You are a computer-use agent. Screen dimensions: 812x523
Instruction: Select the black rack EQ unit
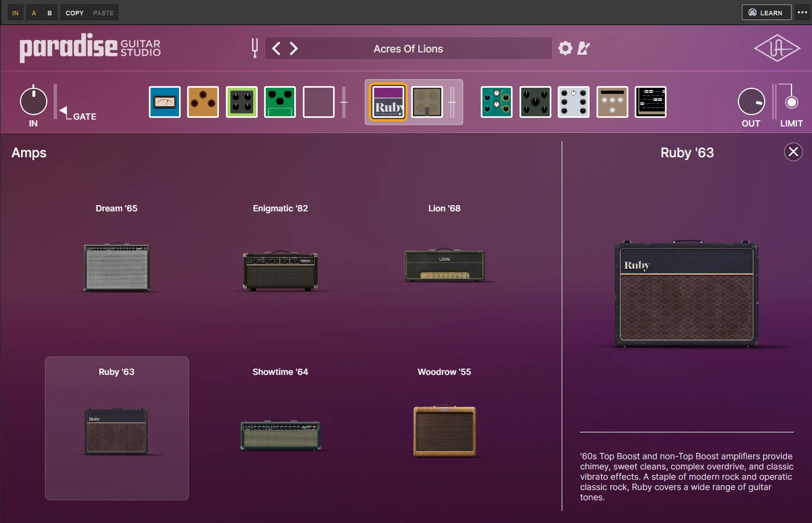tap(651, 102)
